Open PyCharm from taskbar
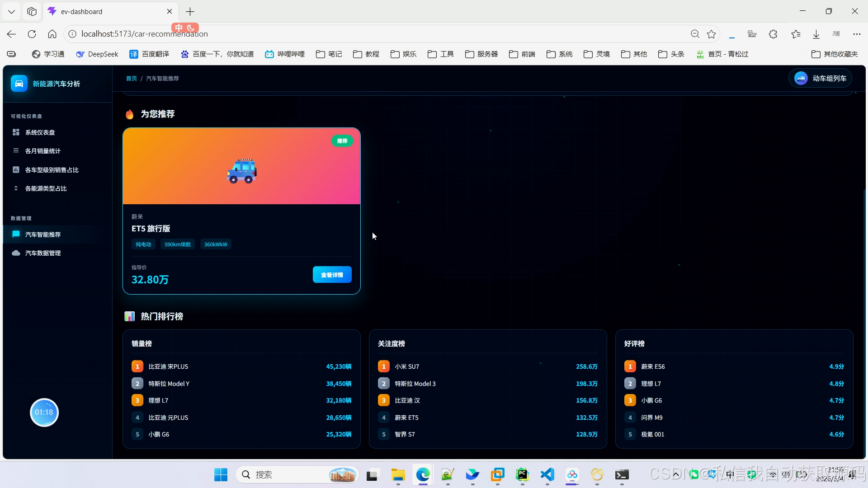This screenshot has width=868, height=488. [522, 474]
